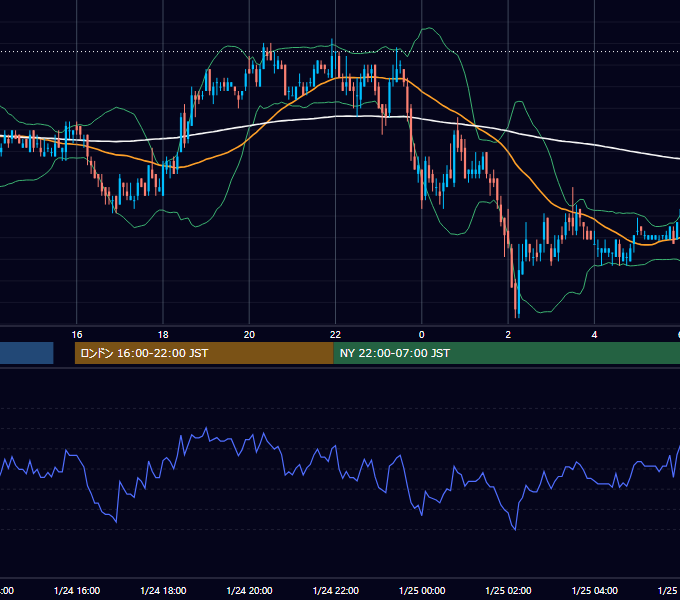The height and width of the screenshot is (600, 680).
Task: Click the 1/25 04:00 date label
Action: 595,590
